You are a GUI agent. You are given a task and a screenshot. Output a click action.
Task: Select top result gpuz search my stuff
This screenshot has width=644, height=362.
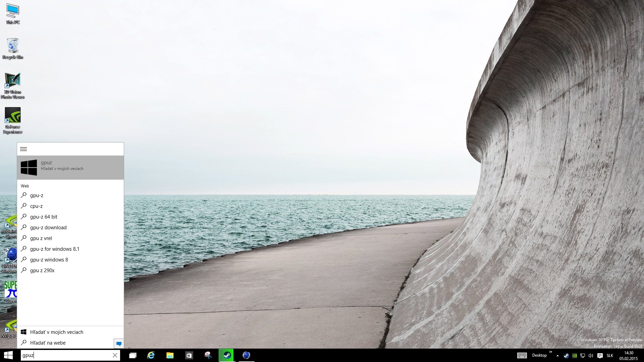(70, 168)
